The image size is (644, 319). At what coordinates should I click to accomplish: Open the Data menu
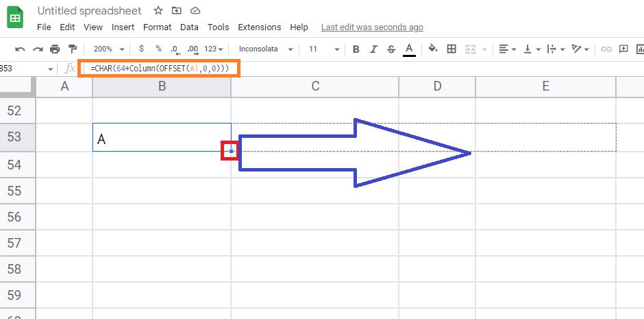[x=189, y=27]
